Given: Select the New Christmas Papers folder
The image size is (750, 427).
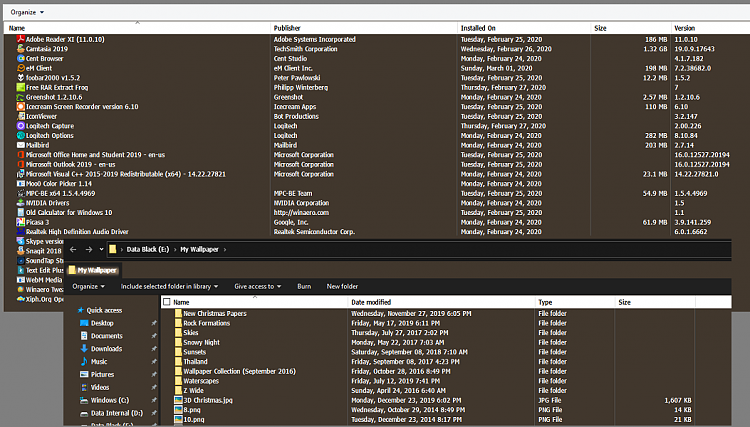Looking at the screenshot, I should [215, 314].
